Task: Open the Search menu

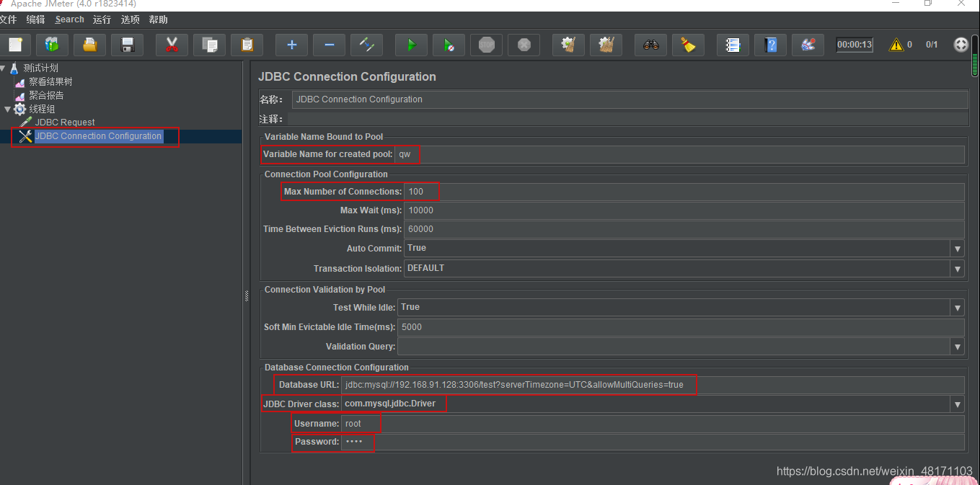Action: click(x=69, y=19)
